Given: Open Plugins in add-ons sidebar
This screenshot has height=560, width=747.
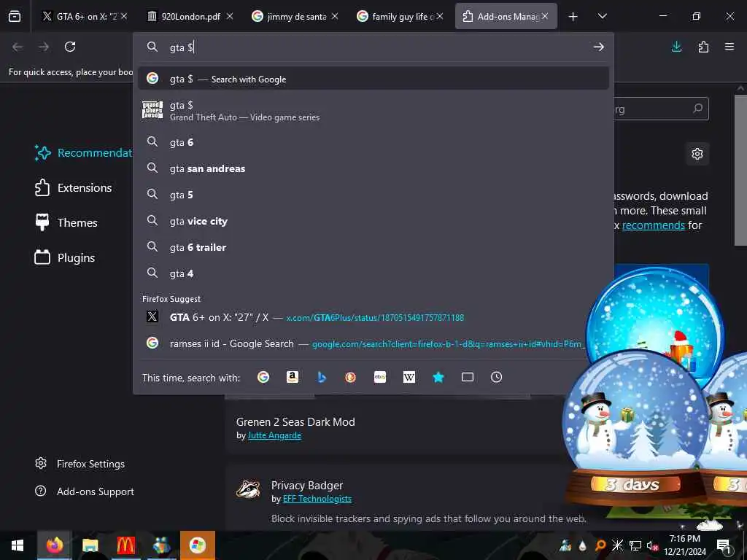Looking at the screenshot, I should (x=65, y=257).
